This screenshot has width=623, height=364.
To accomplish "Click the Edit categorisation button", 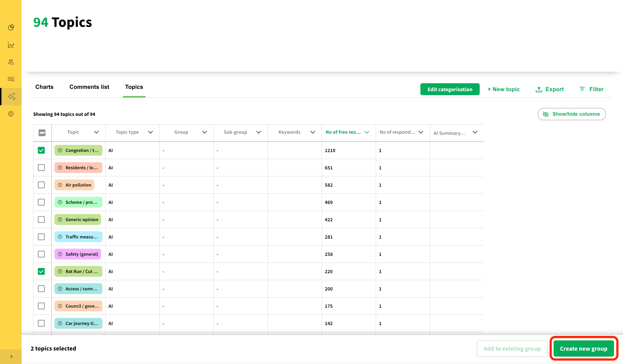I will pyautogui.click(x=450, y=89).
